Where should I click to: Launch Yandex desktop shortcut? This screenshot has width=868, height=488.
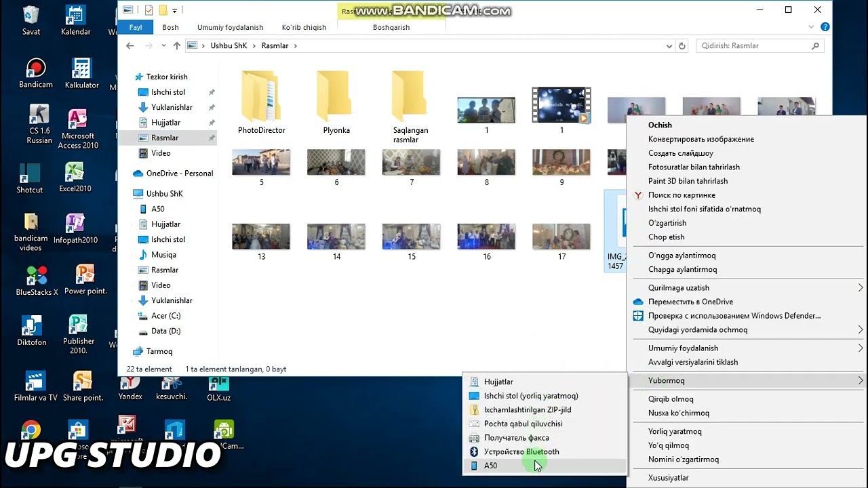[x=130, y=388]
